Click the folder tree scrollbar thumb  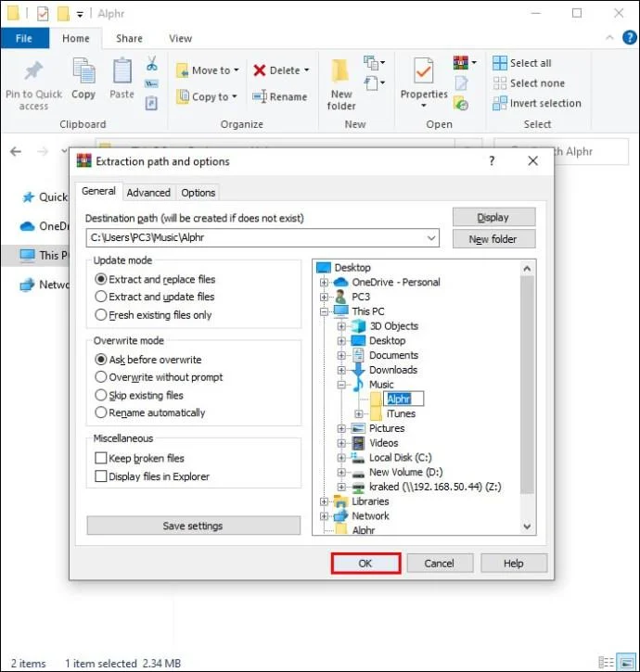coord(527,385)
